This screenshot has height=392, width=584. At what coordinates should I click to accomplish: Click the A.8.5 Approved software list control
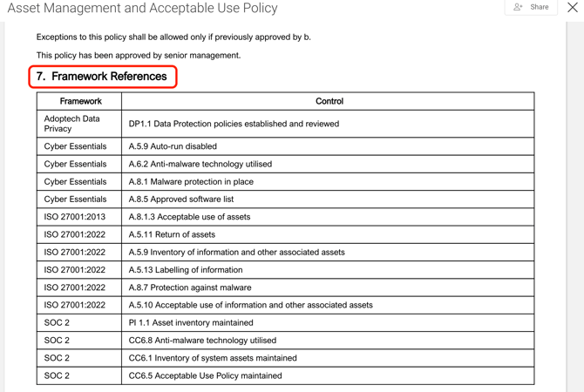pos(181,199)
